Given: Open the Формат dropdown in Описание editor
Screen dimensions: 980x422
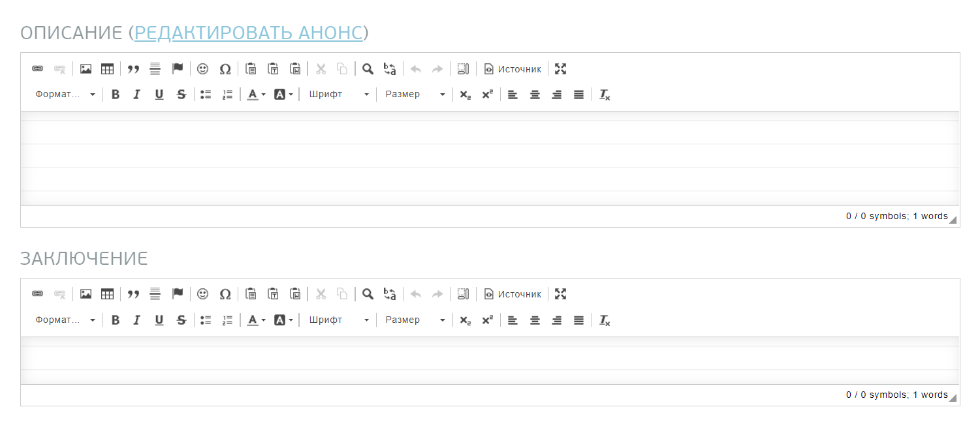Looking at the screenshot, I should coord(65,95).
